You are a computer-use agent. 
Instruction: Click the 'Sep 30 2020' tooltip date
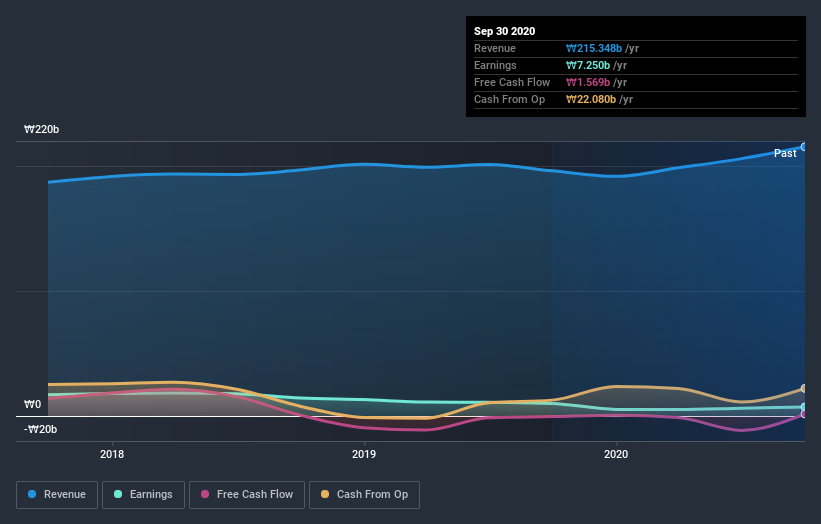[x=505, y=31]
